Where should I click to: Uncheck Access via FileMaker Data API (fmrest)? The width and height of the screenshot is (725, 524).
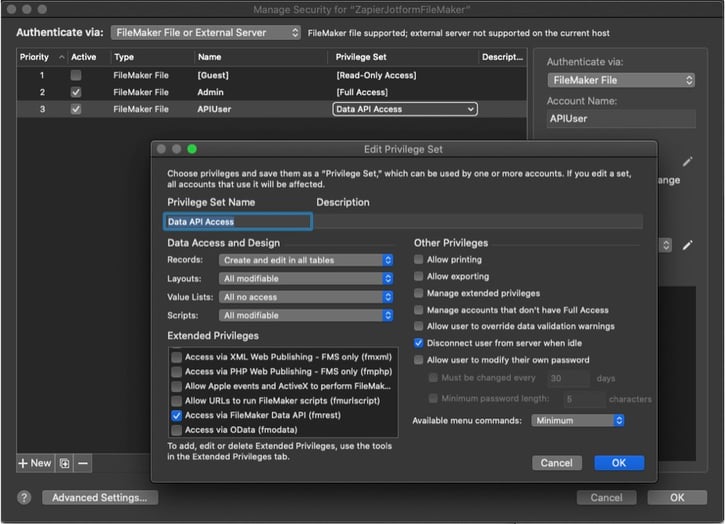[x=176, y=415]
